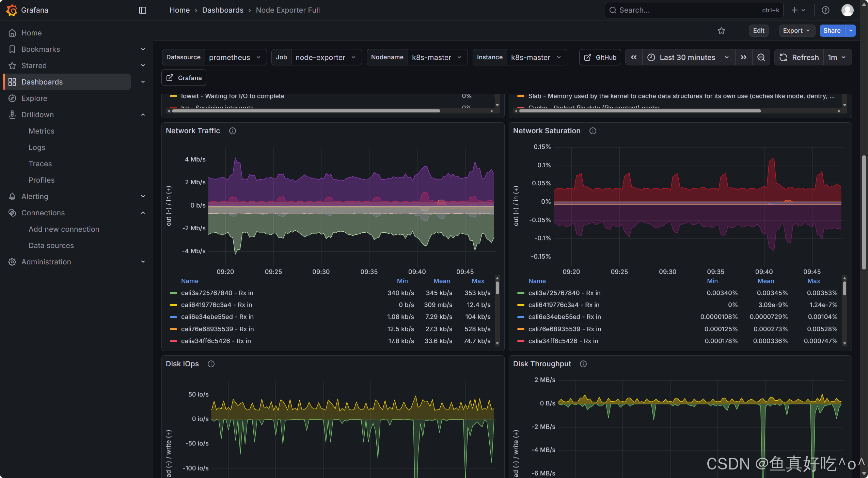
Task: Open Explore from the sidebar
Action: (34, 98)
